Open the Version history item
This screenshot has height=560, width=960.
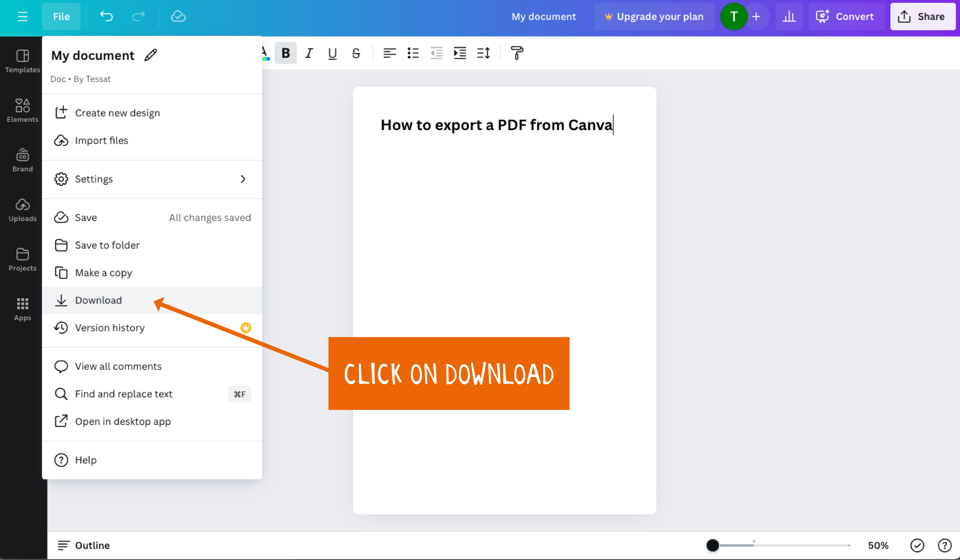tap(109, 327)
